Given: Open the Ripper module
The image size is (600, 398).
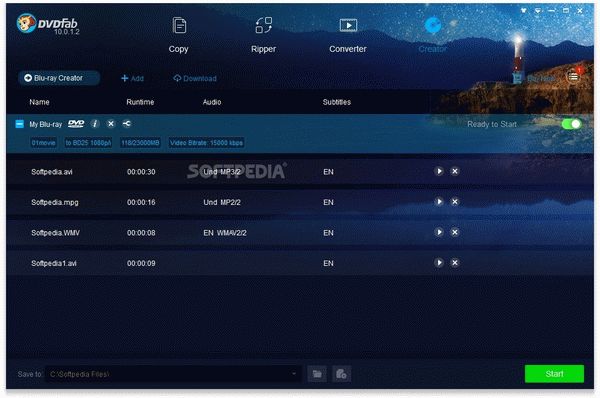Looking at the screenshot, I should click(264, 35).
